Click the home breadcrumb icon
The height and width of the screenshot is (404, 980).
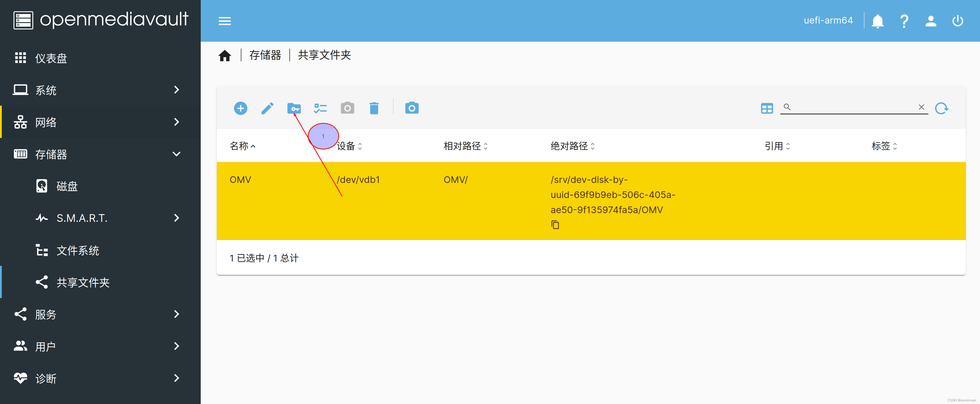click(x=225, y=56)
